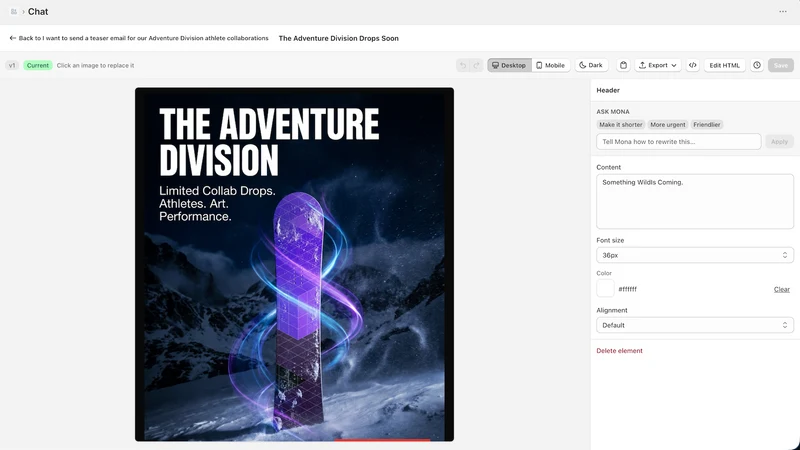Click the Chat breadcrumb title
800x450 pixels.
[x=38, y=12]
